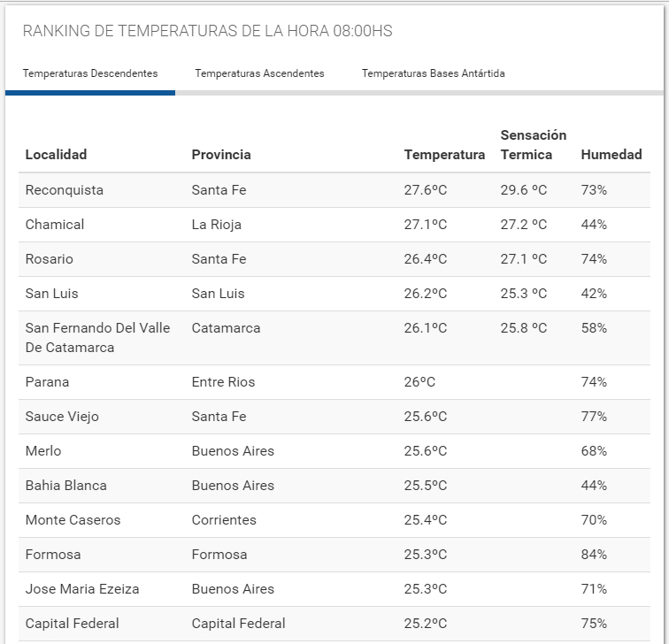The height and width of the screenshot is (644, 669).
Task: Click the Entre Rios province cell
Action: pyautogui.click(x=223, y=382)
